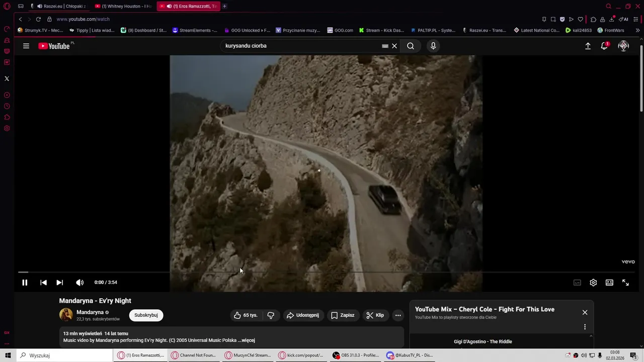
Task: Open the FrontWars bookmark
Action: [610, 30]
